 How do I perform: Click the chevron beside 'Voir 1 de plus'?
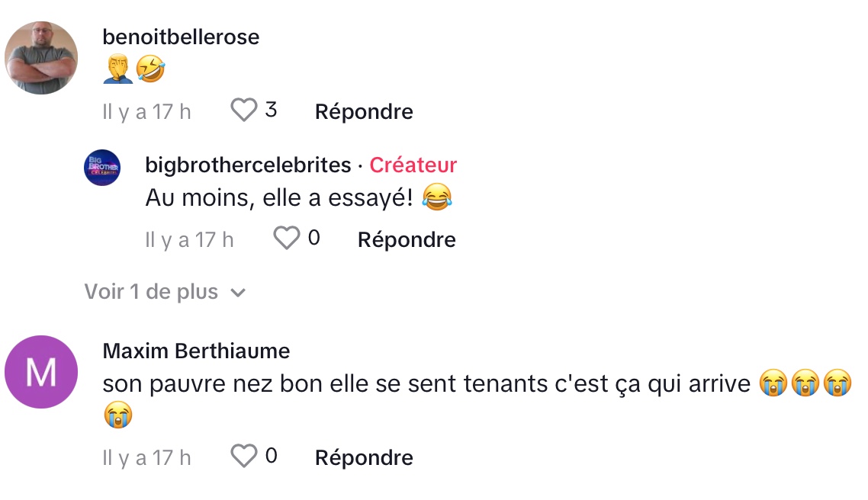click(238, 293)
